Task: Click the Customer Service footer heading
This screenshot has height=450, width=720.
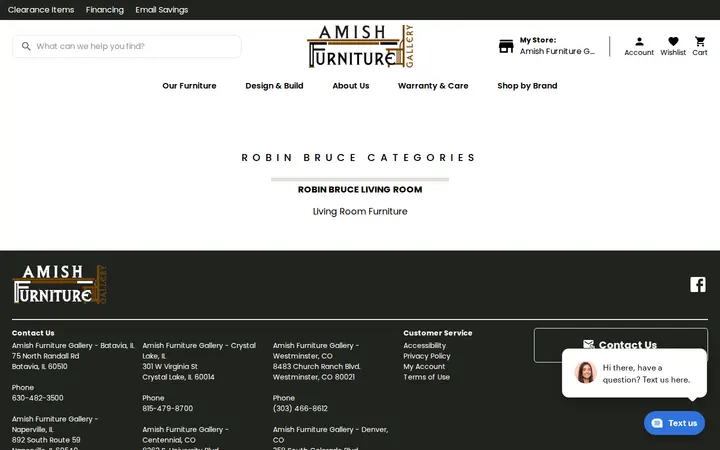Action: pos(438,333)
